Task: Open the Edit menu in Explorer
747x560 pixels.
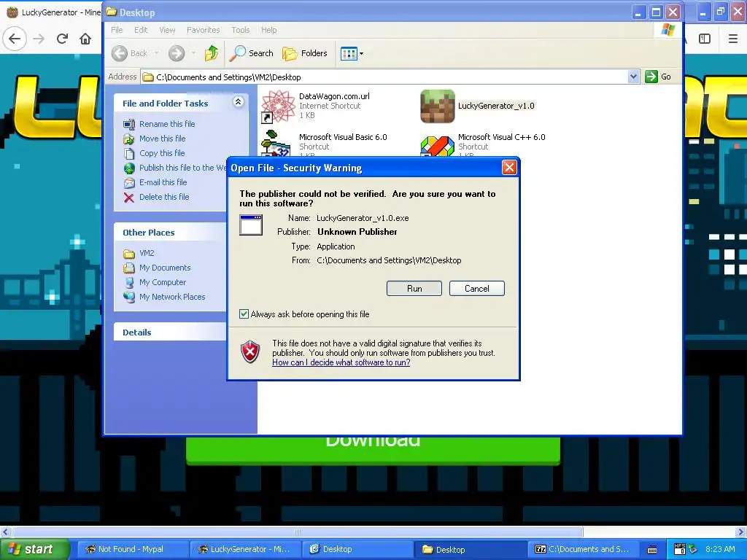Action: (x=141, y=30)
